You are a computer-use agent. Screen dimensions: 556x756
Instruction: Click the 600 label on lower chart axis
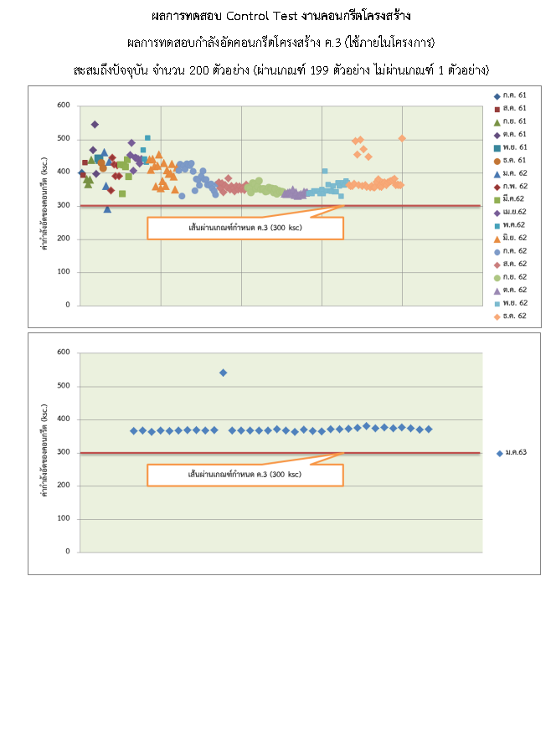(x=63, y=352)
